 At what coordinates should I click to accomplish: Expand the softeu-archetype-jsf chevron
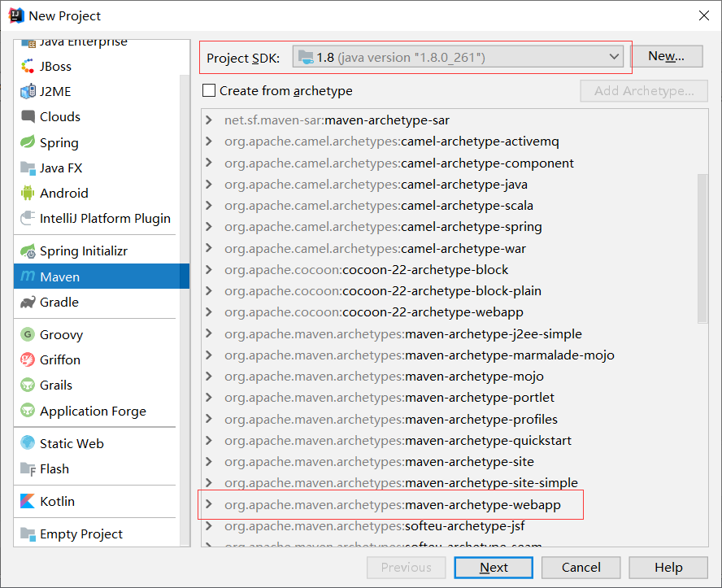point(209,525)
